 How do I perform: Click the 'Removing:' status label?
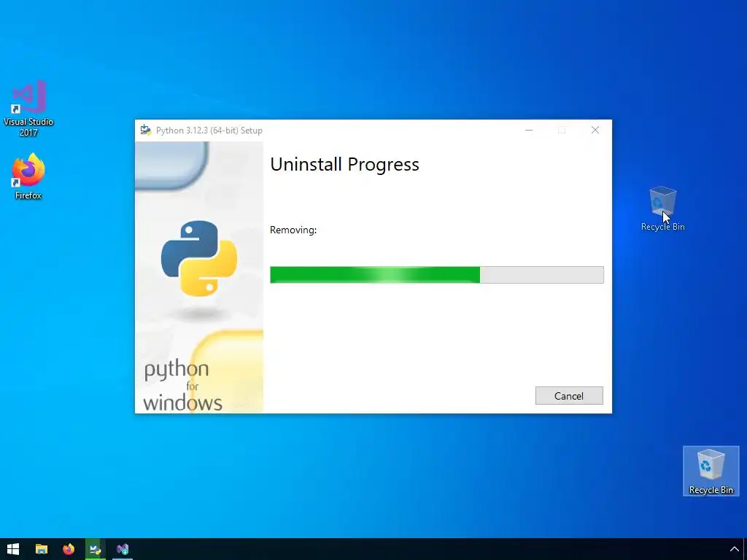click(x=293, y=230)
